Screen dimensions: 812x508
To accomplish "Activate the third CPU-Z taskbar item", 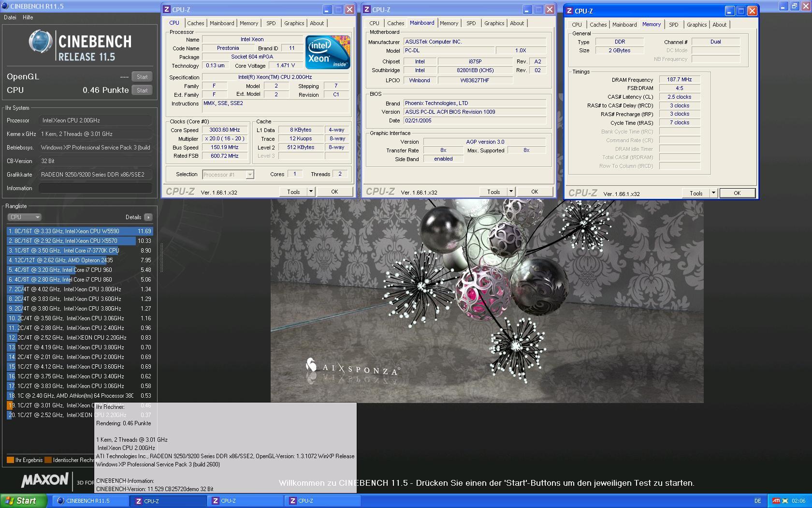I will pos(323,501).
